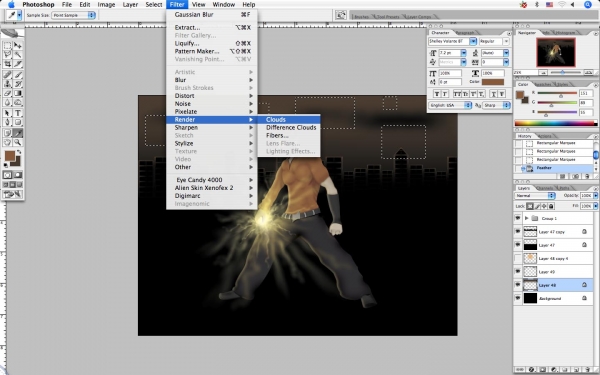Select the Move tool
Viewport: 600px width, 375px height.
(x=18, y=46)
